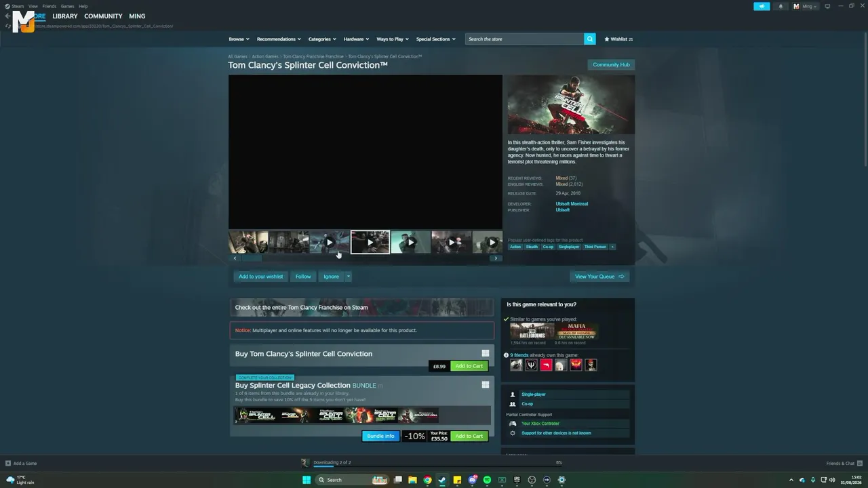
Task: Switch to Big Picture mode icon
Action: pyautogui.click(x=827, y=6)
